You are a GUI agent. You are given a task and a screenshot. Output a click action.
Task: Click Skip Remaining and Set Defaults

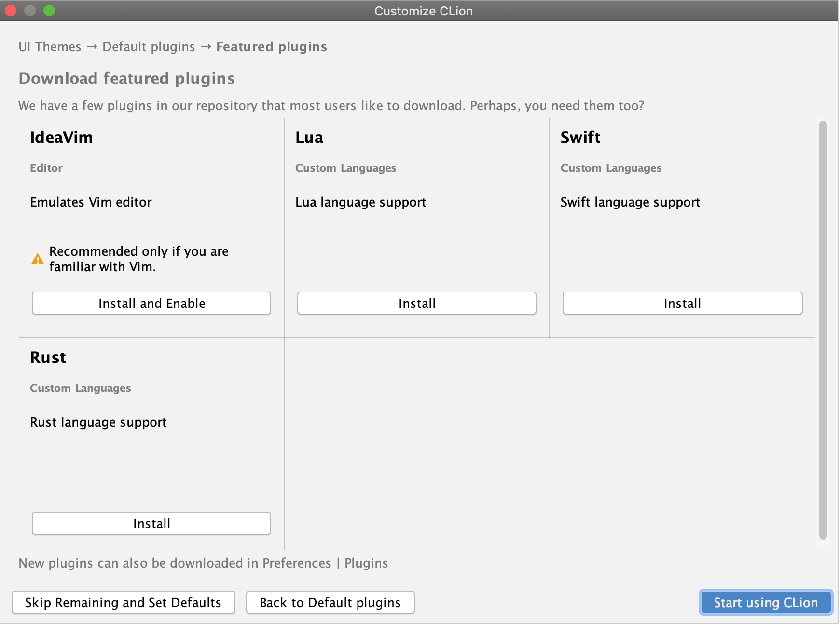click(x=124, y=602)
